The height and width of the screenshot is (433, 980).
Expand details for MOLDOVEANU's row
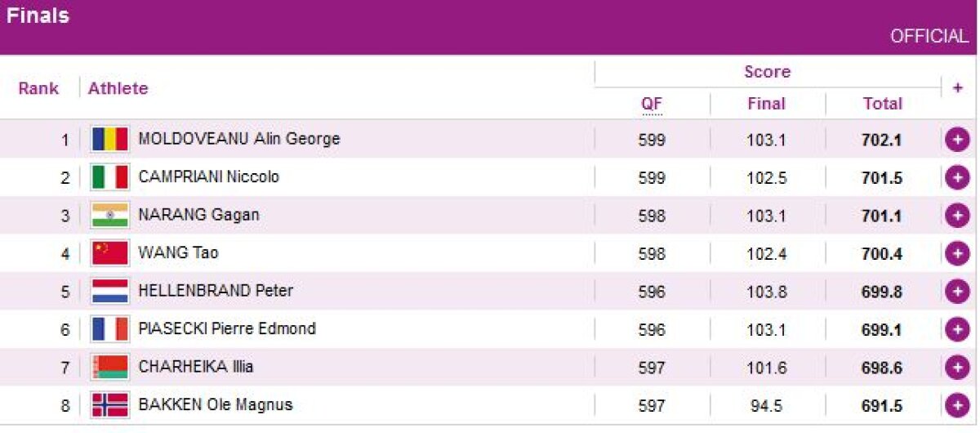pos(956,140)
